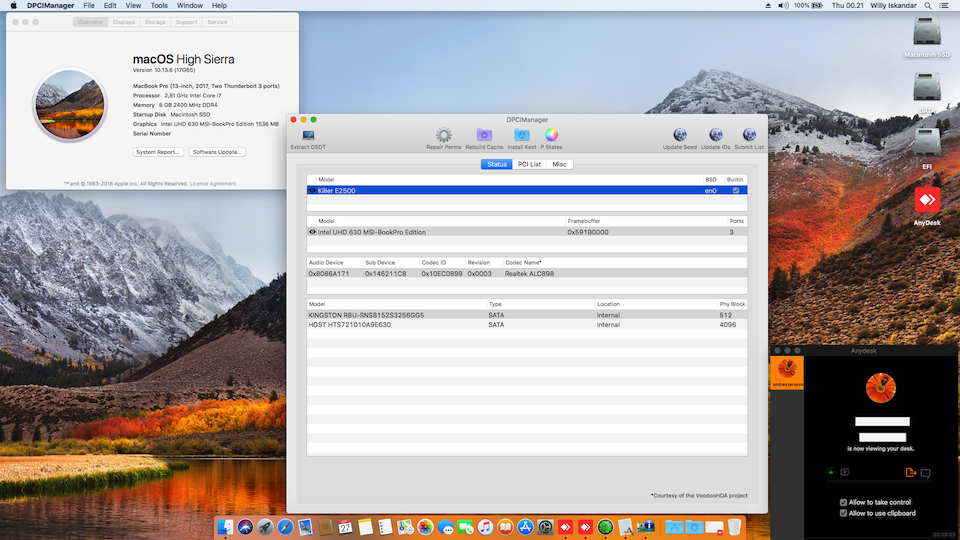This screenshot has width=960, height=540.
Task: Open the AnyDesk chat icon
Action: click(926, 473)
